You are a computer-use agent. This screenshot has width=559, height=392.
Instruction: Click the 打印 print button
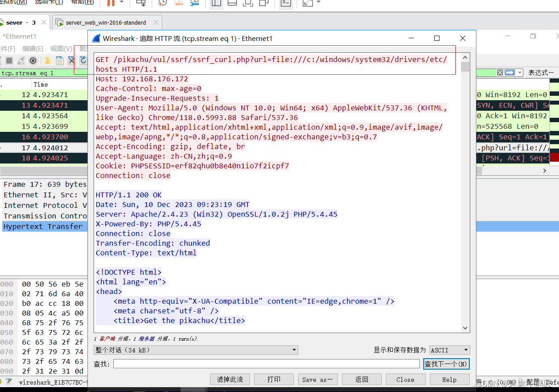click(x=274, y=379)
